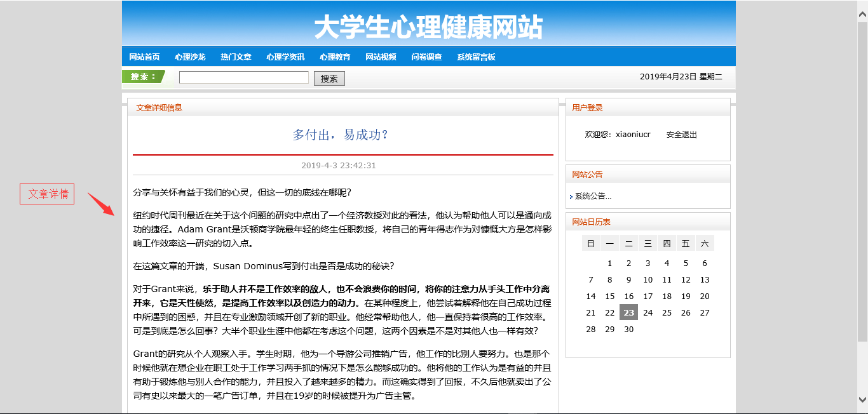Image resolution: width=868 pixels, height=414 pixels.
Task: Select highlighted day 23 in the calendar
Action: point(628,312)
